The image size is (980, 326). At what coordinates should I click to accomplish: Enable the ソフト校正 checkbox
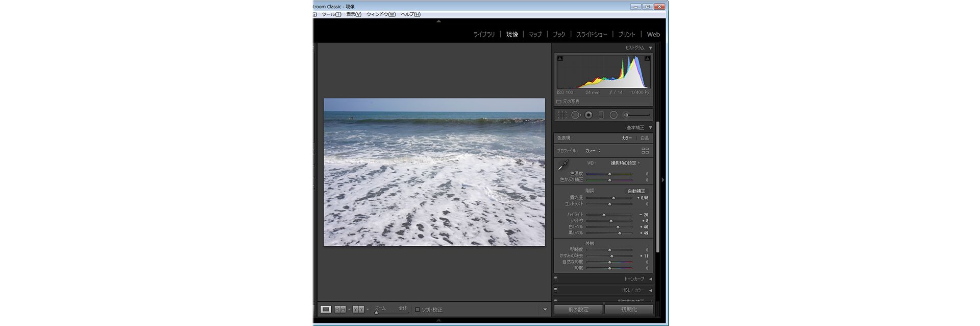[418, 310]
